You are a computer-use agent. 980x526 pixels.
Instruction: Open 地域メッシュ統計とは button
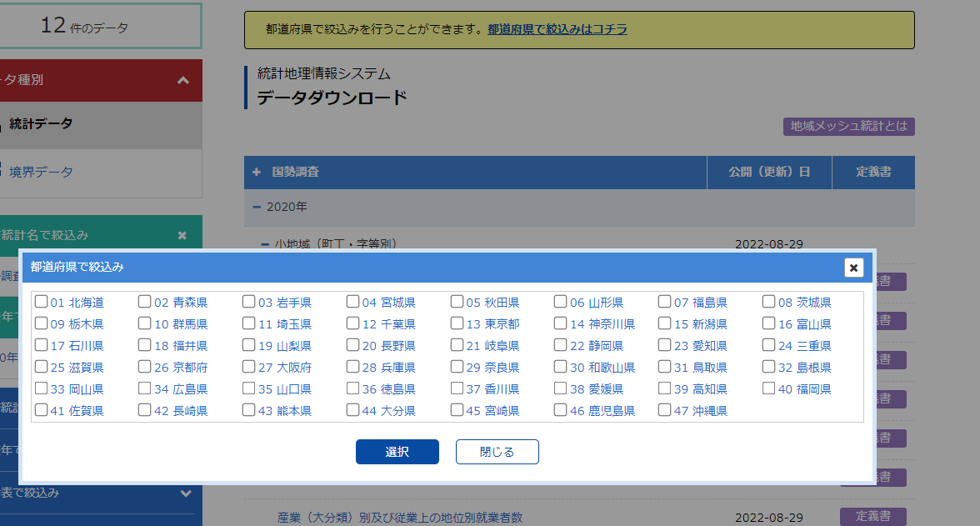tap(848, 127)
